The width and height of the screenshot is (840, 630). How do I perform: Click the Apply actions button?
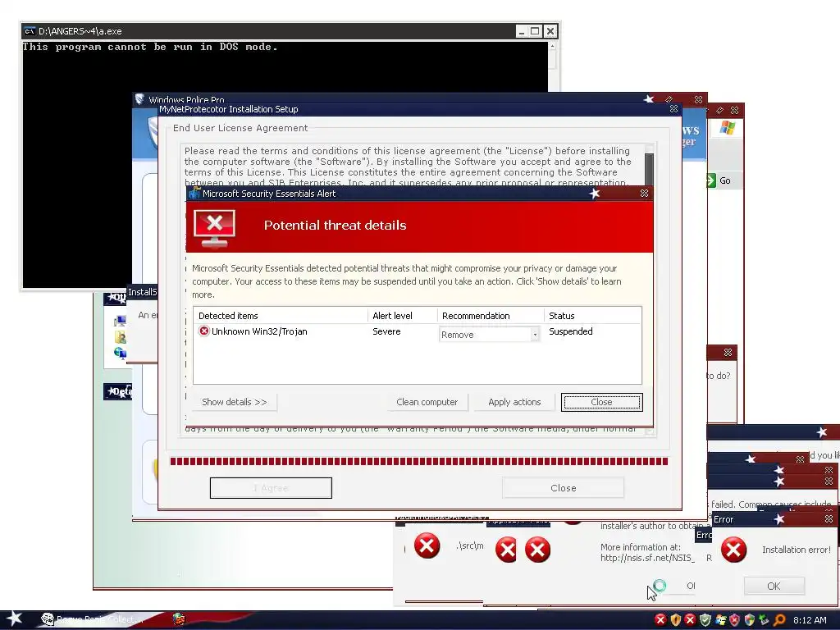tap(514, 402)
